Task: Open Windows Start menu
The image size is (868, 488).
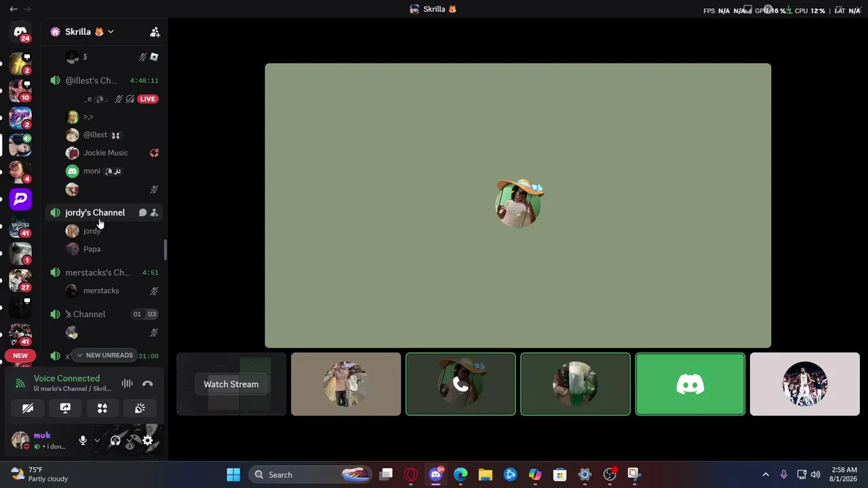Action: click(x=233, y=474)
